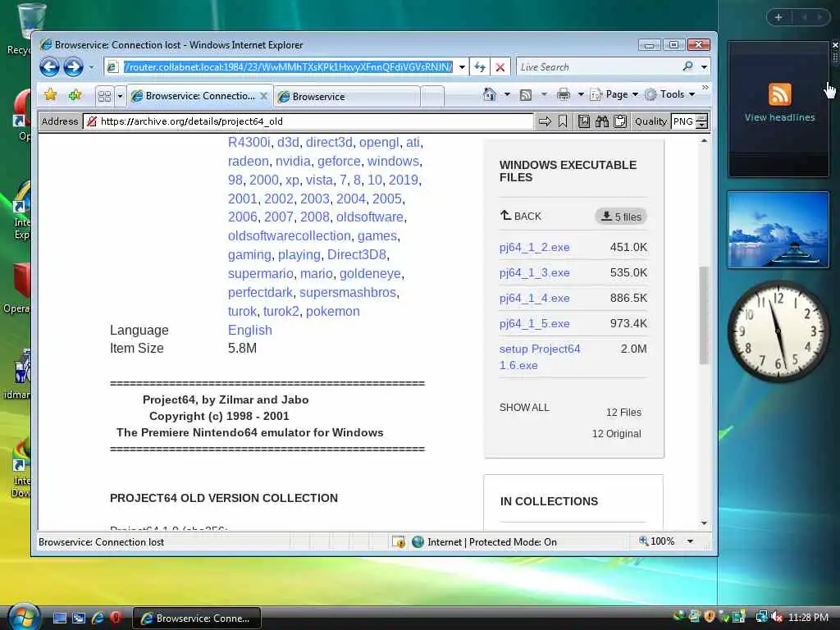Expand the Print dropdown arrow
Image resolution: width=840 pixels, height=630 pixels.
click(581, 95)
